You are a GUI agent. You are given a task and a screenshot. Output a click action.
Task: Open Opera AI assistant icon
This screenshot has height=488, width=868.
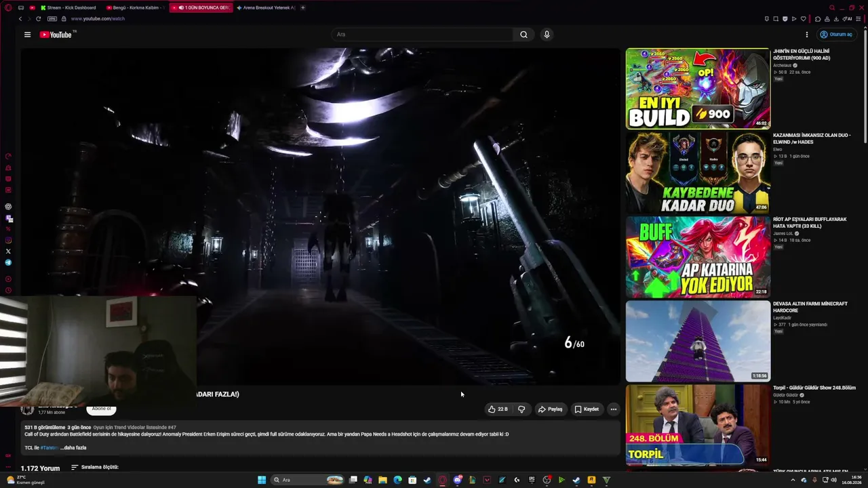848,19
